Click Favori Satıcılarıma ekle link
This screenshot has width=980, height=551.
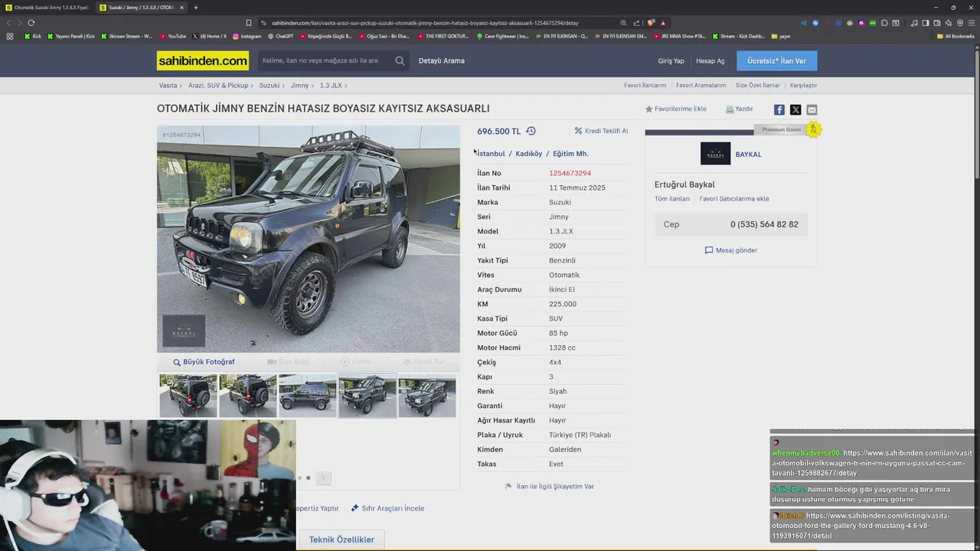point(734,199)
